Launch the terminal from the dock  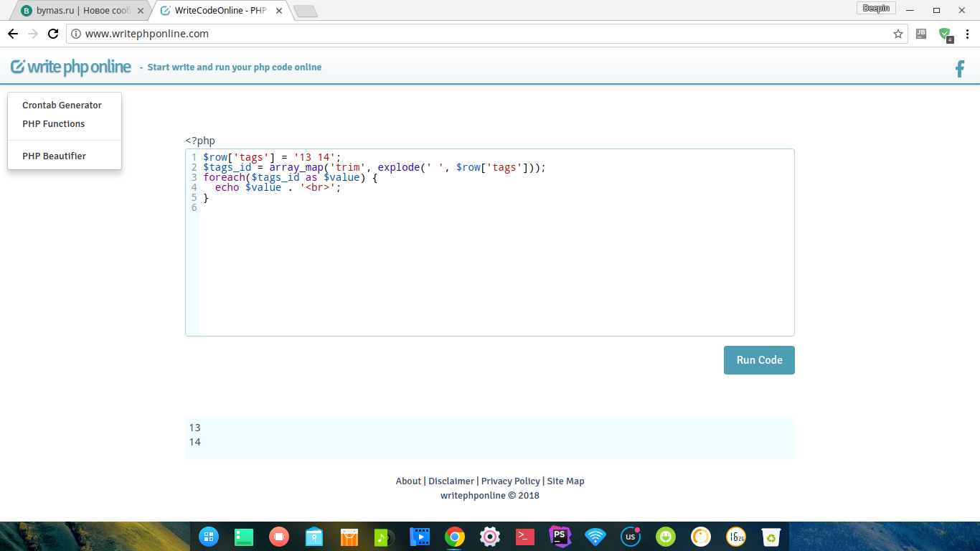tap(525, 536)
